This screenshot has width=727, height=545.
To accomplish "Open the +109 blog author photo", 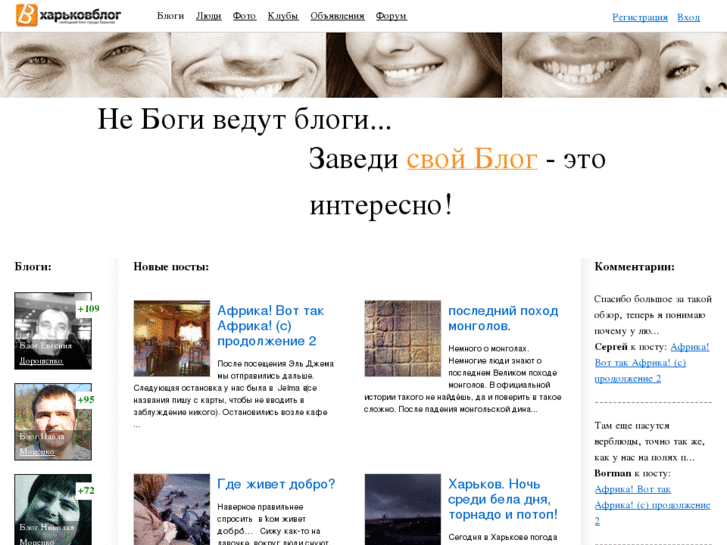I will [53, 331].
